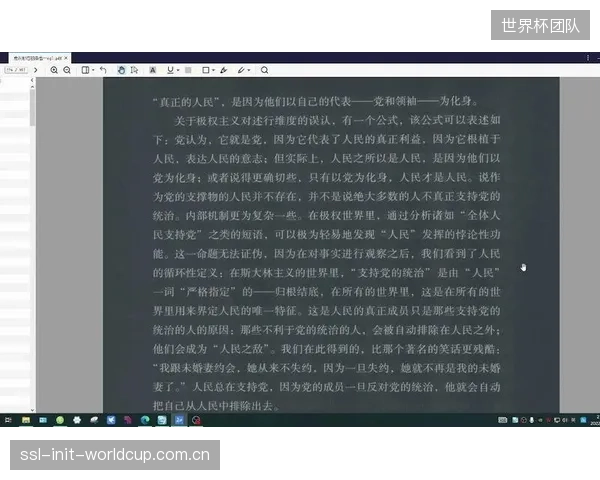Click the line beginning 把自己从人民中排除出去
The image size is (600, 480).
(216, 406)
